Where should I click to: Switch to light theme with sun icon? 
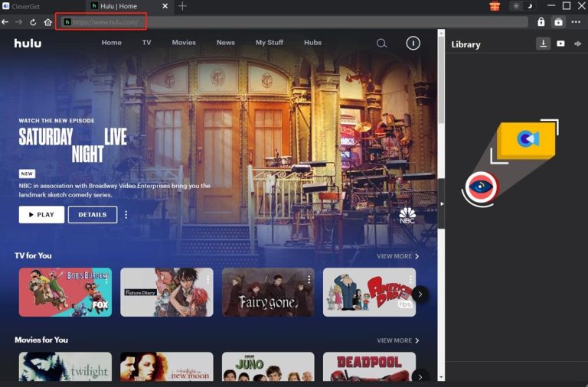pos(516,6)
